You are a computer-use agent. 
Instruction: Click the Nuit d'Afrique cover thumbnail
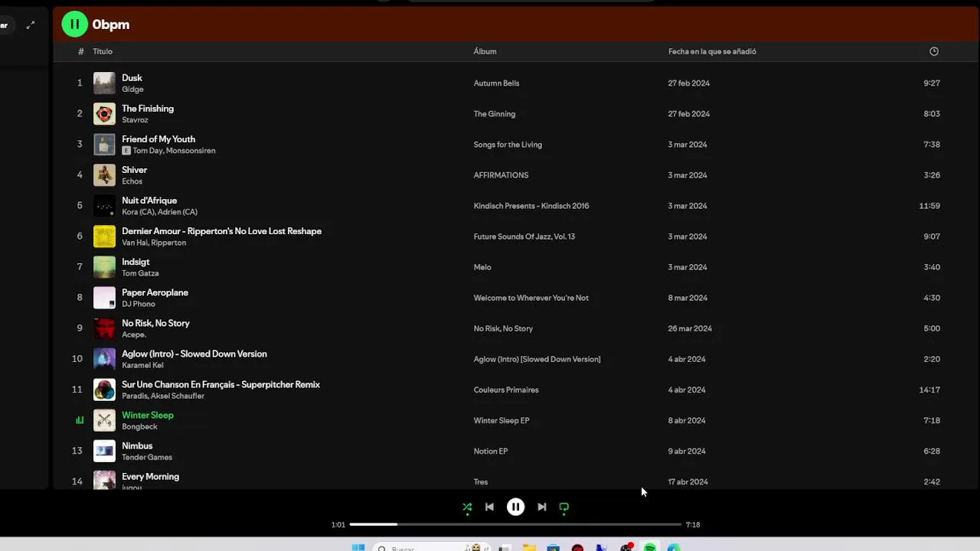pos(104,205)
